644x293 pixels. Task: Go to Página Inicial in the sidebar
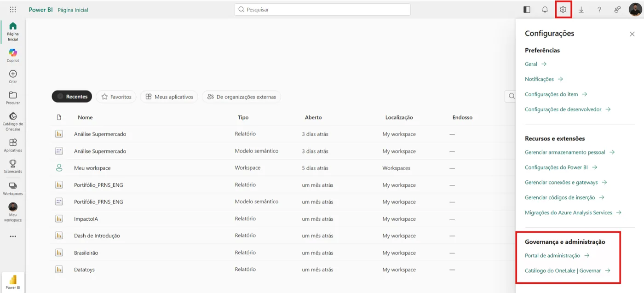13,31
